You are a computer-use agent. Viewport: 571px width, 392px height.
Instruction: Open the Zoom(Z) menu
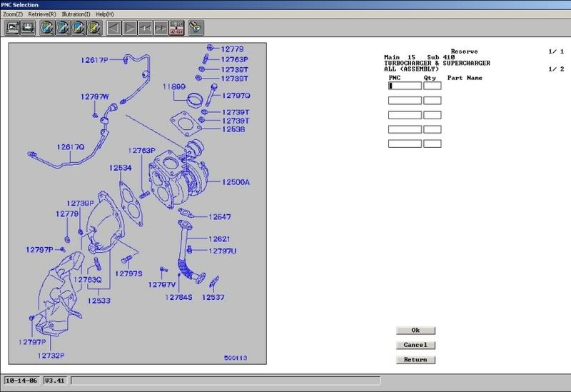pos(14,14)
